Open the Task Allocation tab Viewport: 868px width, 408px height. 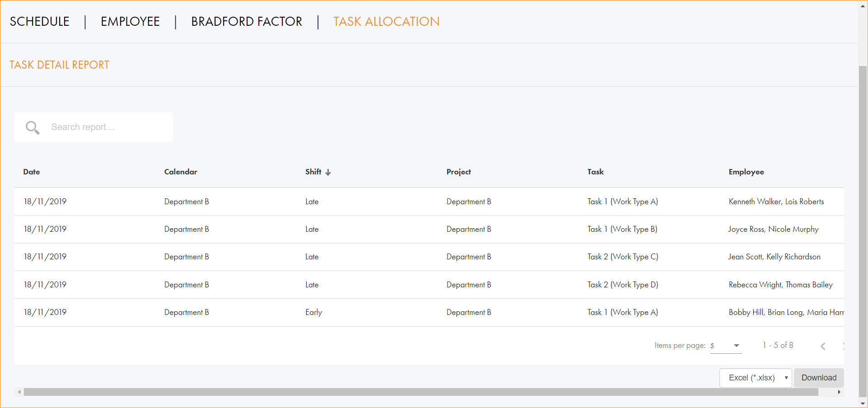386,22
